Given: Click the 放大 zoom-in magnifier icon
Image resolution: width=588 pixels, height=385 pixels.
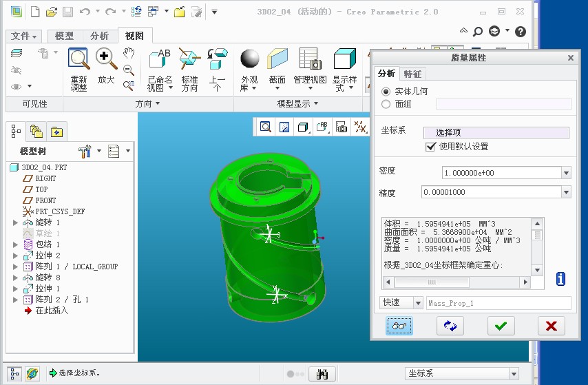Looking at the screenshot, I should click(x=106, y=59).
